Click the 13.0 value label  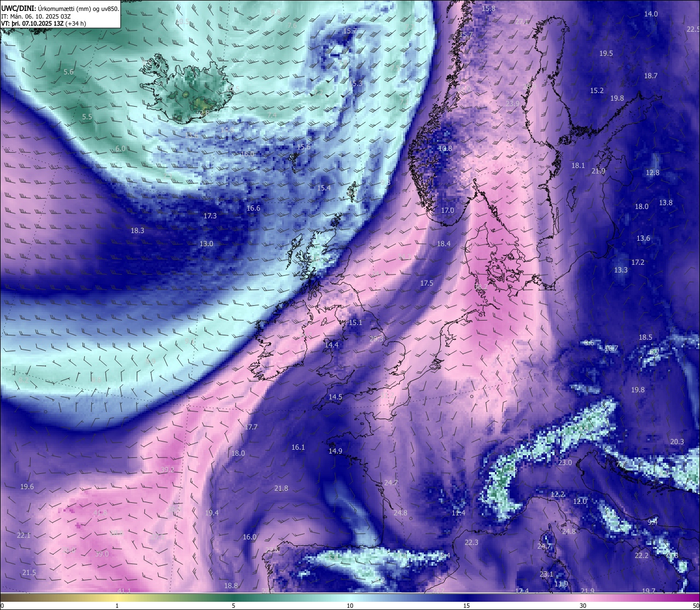click(206, 243)
